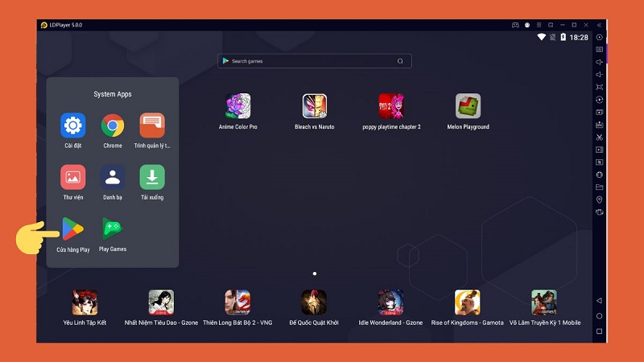
Task: Open Đế Quốc Quật Khởi game
Action: click(314, 302)
